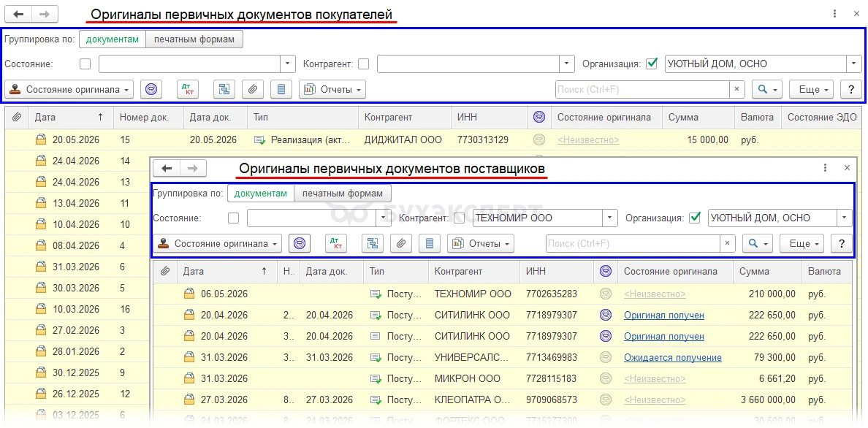Uncheck the Организация filter in the buyers window
This screenshot has width=868, height=428.
(652, 64)
